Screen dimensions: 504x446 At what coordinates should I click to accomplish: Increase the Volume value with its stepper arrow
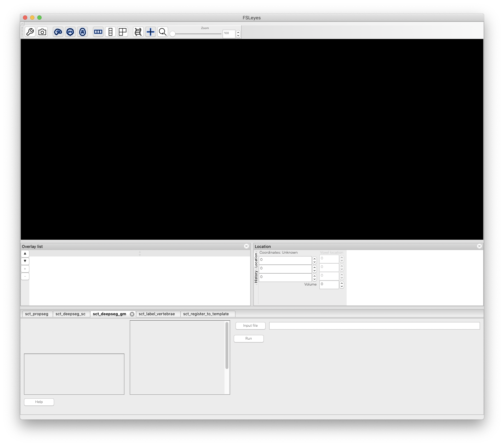pyautogui.click(x=341, y=283)
